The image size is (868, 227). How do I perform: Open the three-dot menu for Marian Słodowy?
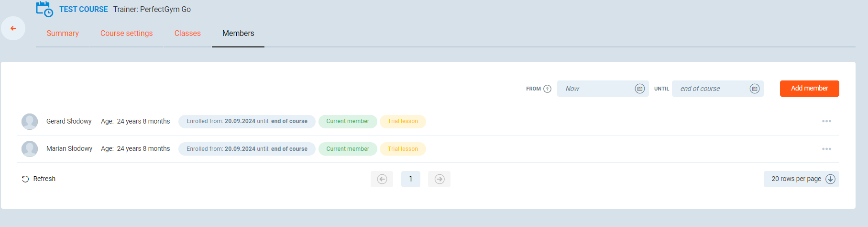pyautogui.click(x=826, y=149)
